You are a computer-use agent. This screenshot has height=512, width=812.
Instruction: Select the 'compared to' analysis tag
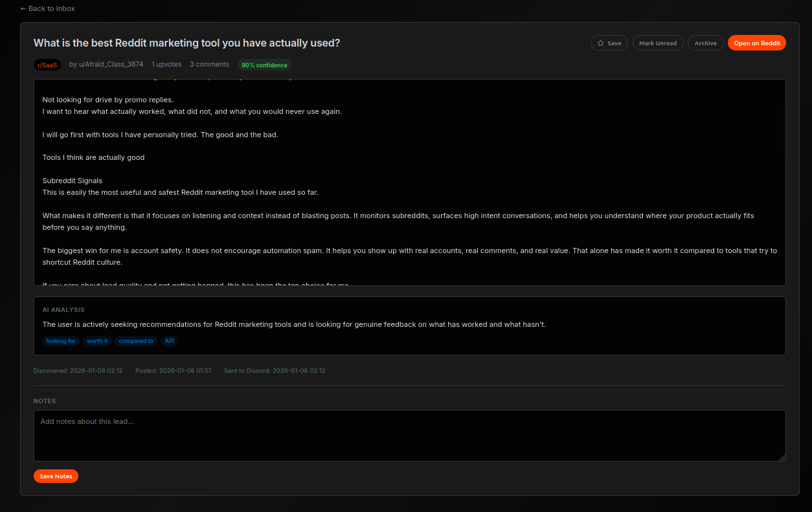pos(136,340)
